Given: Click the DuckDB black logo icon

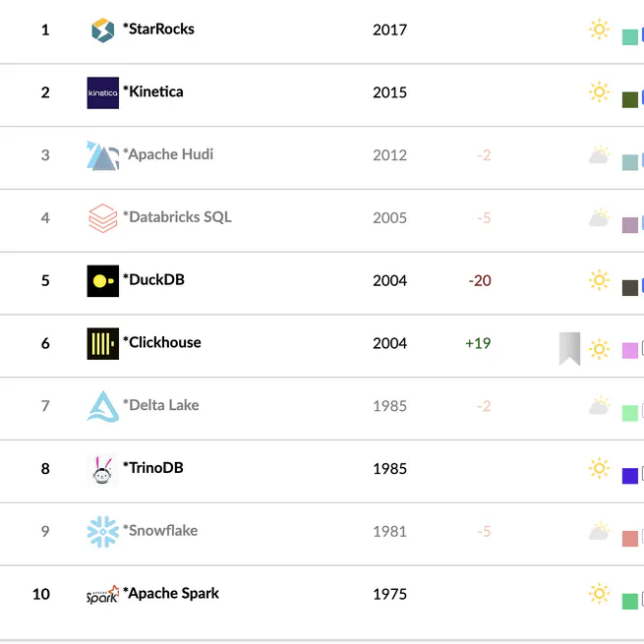Looking at the screenshot, I should (x=102, y=280).
